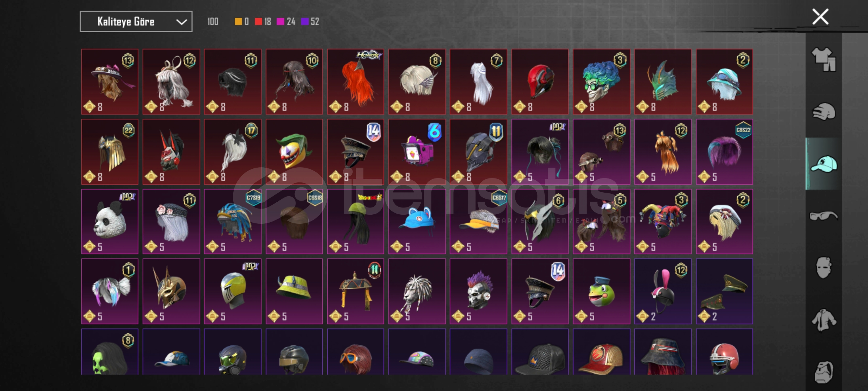Select the panda head item
The width and height of the screenshot is (868, 391).
point(110,222)
